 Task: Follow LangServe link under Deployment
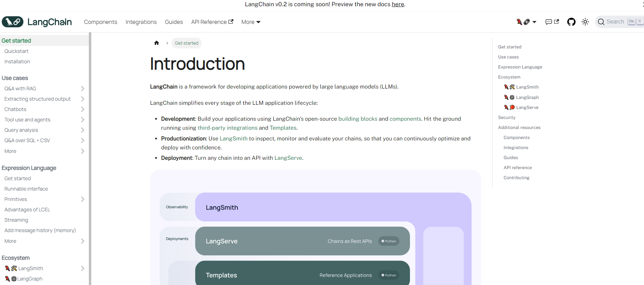point(288,158)
